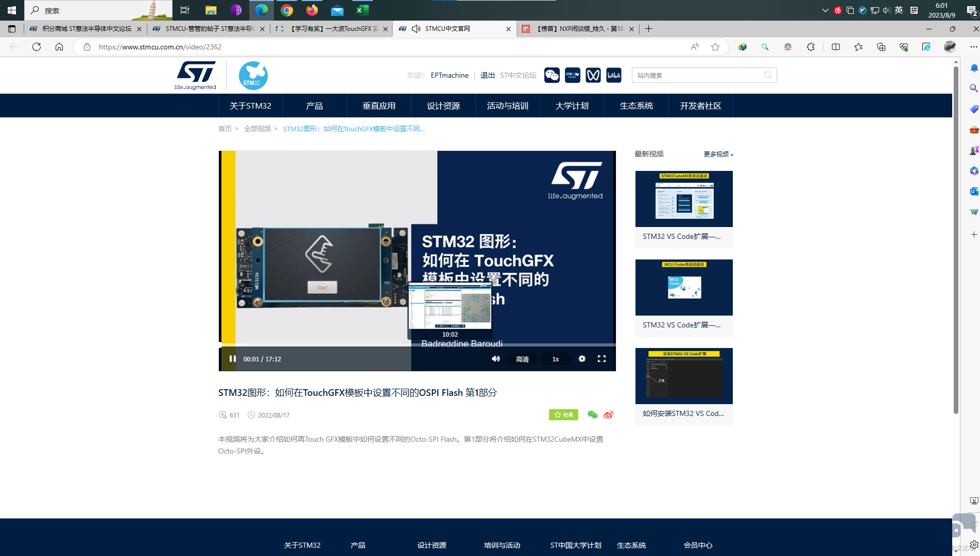This screenshot has width=980, height=556.
Task: Toggle fullscreen video mode
Action: (601, 359)
